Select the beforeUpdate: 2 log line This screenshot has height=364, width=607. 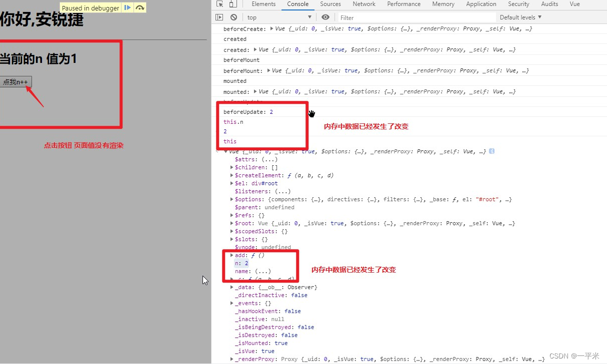[x=248, y=112]
